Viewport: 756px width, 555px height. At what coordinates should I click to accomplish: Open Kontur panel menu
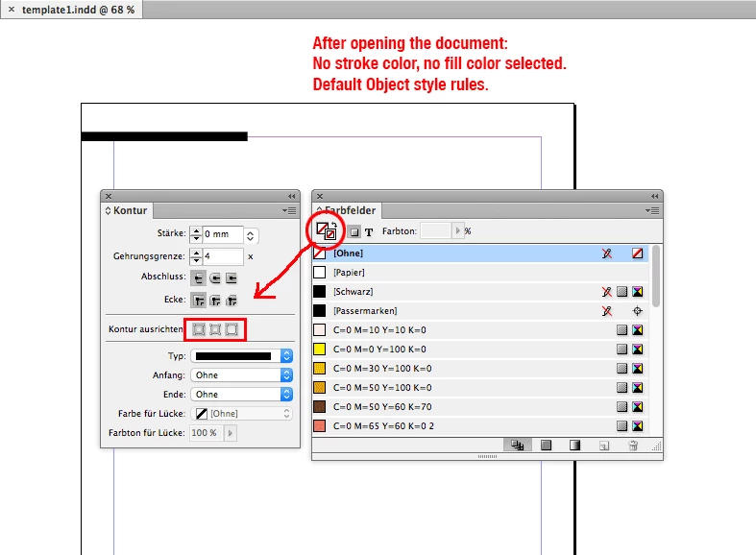pos(289,210)
